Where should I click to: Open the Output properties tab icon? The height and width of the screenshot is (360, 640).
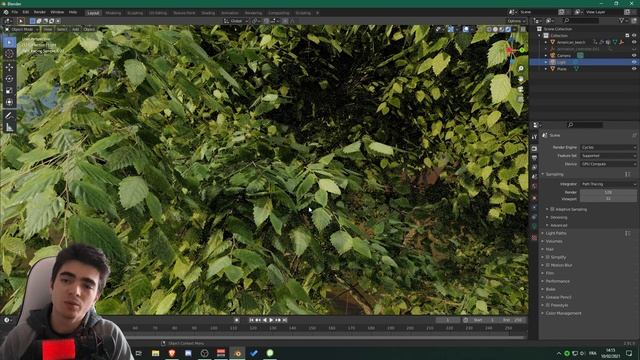534,158
